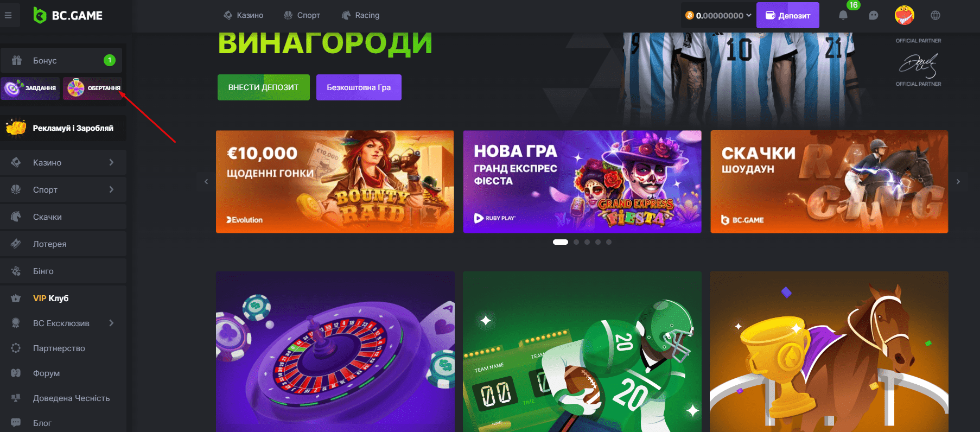This screenshot has height=432, width=980.
Task: Open the Завдання tasks tile
Action: [30, 88]
